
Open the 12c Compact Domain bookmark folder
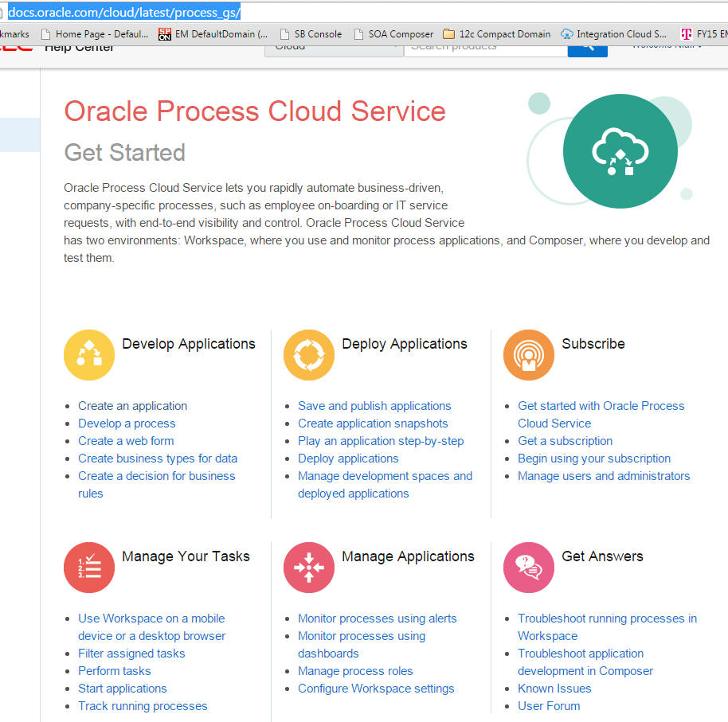point(497,34)
